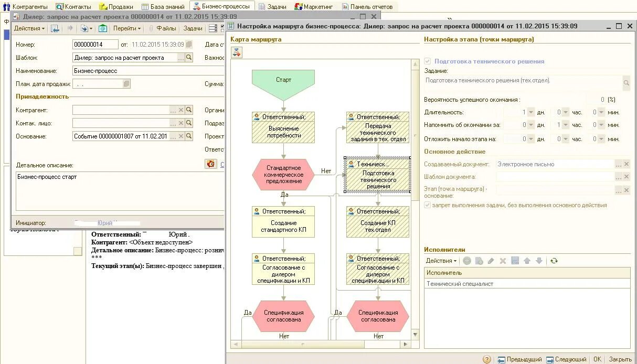Click executors save/finish edit icon
The width and height of the screenshot is (637, 364).
[x=515, y=261]
